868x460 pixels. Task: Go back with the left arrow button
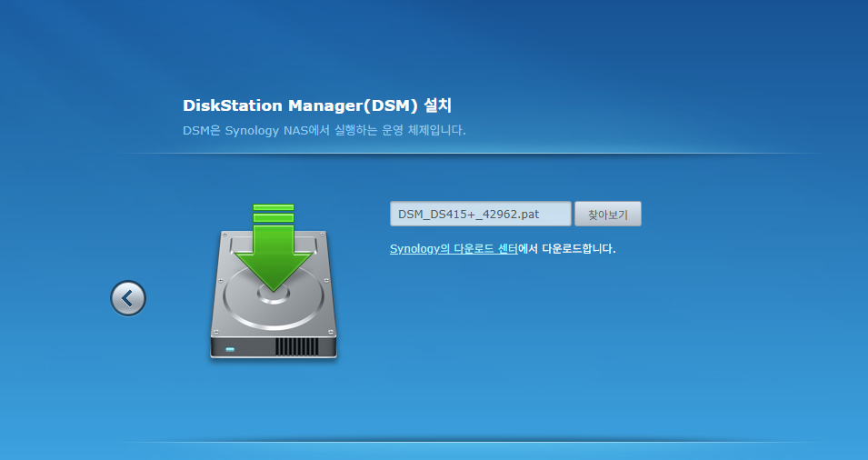[128, 298]
